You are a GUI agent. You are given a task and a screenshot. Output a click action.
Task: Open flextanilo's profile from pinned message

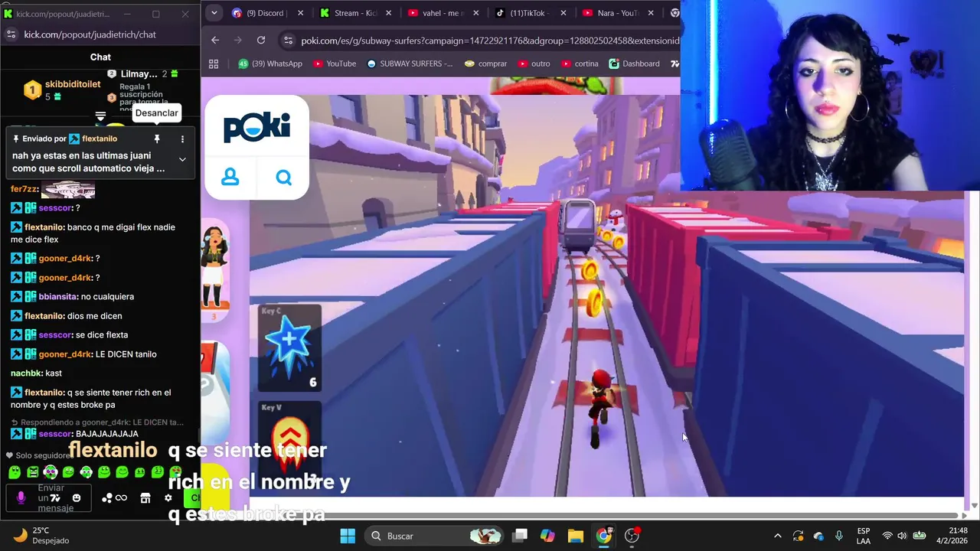[x=99, y=139]
